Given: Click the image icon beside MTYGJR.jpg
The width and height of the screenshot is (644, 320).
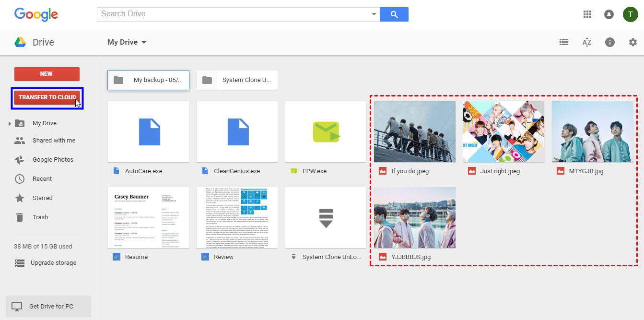Looking at the screenshot, I should tap(561, 171).
